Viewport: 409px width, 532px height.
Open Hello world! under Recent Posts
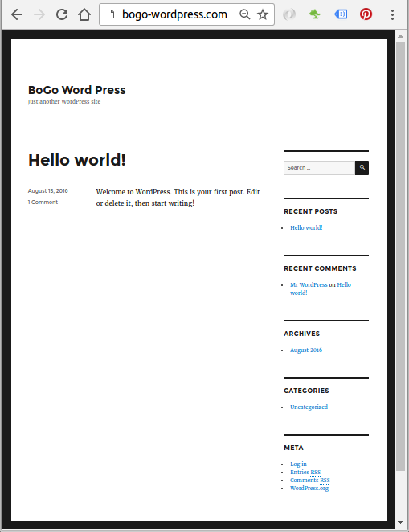pos(306,227)
